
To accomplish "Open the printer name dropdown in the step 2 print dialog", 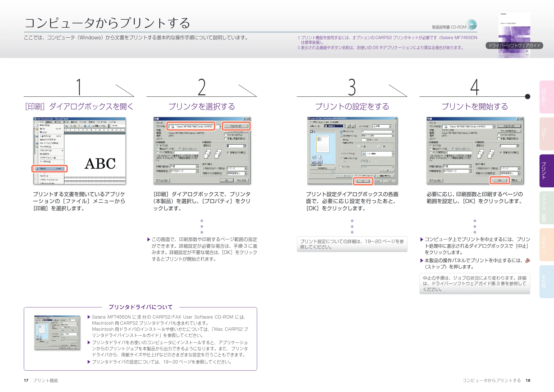I will 220,127.
